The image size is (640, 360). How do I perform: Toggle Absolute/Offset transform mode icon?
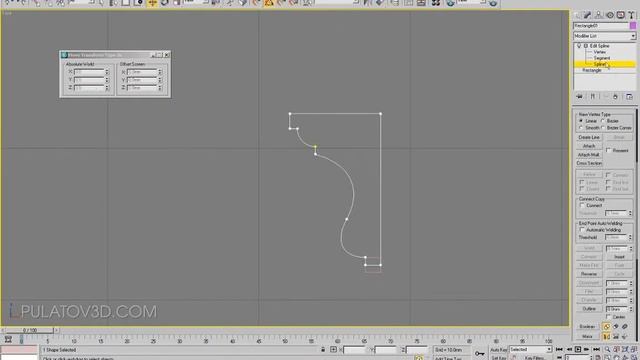(x=333, y=349)
